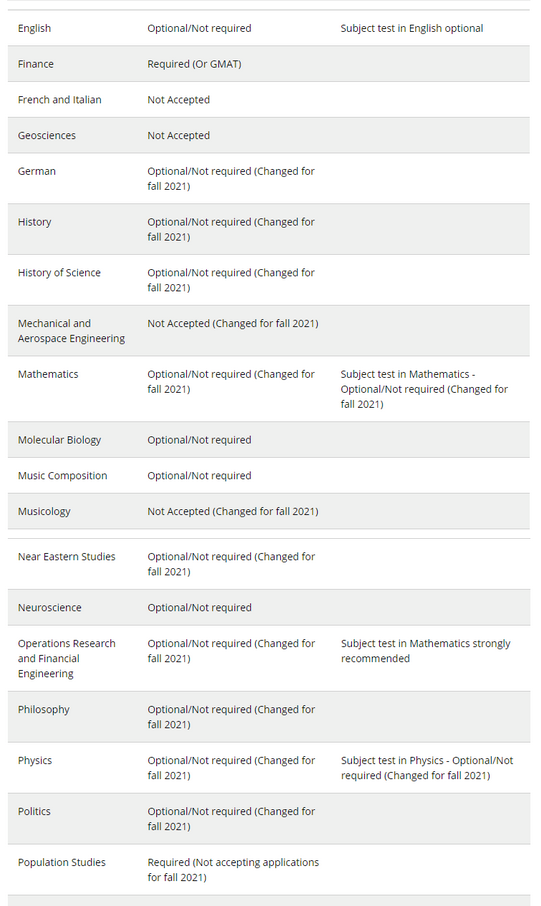Select the Finance department name

pyautogui.click(x=35, y=64)
